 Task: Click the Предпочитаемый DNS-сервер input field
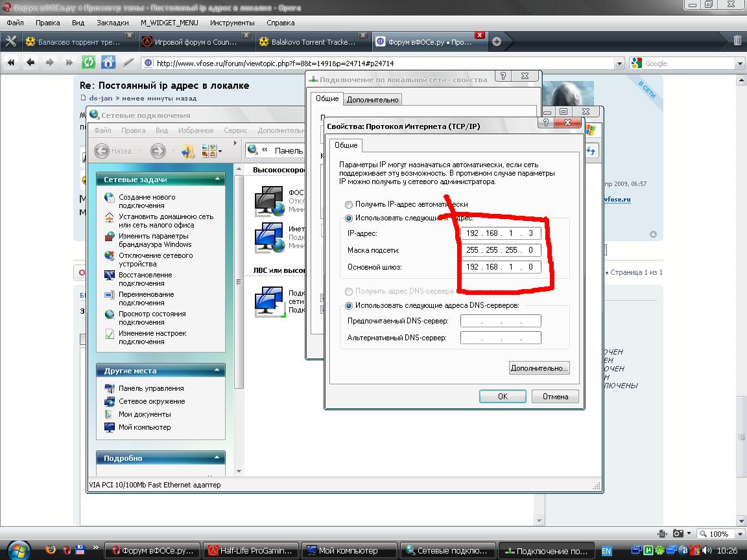pos(500,321)
